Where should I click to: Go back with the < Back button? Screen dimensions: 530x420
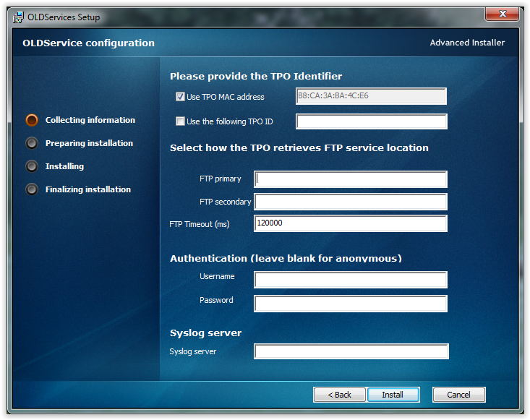point(339,395)
